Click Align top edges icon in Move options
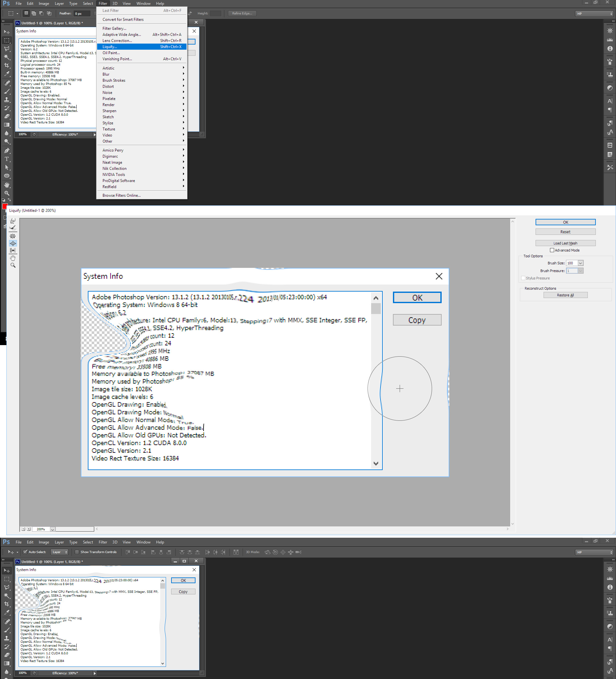Image resolution: width=616 pixels, height=679 pixels. tap(128, 552)
